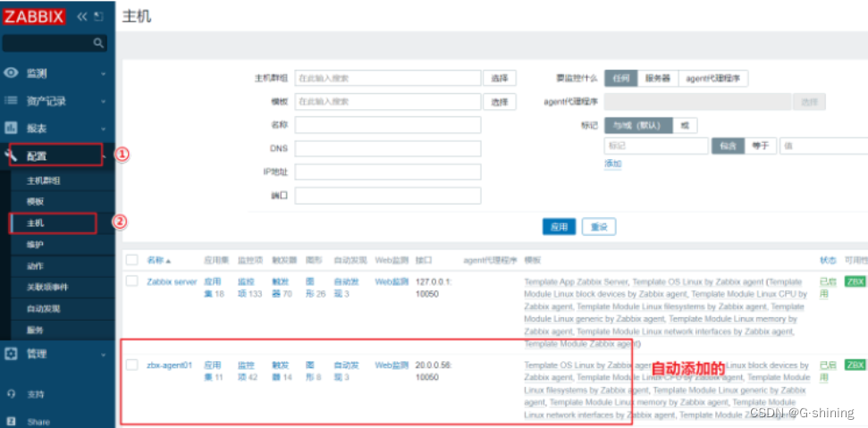Focus the 端口 input field
The width and height of the screenshot is (868, 428).
coord(387,195)
